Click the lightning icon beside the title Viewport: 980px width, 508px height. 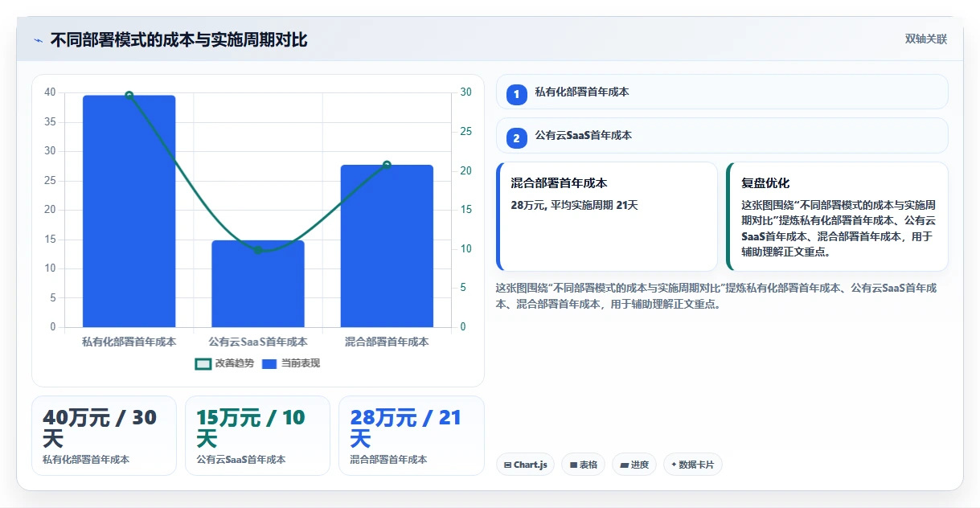(x=39, y=40)
